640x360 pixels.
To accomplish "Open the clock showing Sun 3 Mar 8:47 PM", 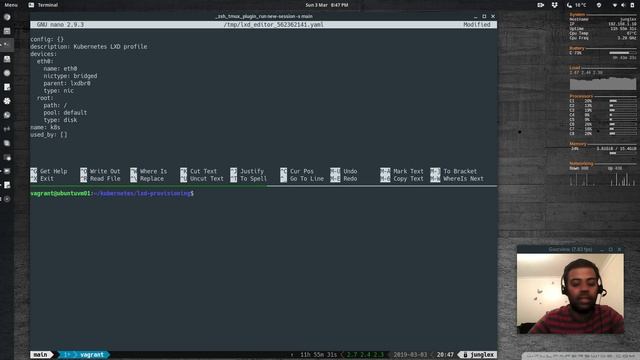I will click(327, 5).
